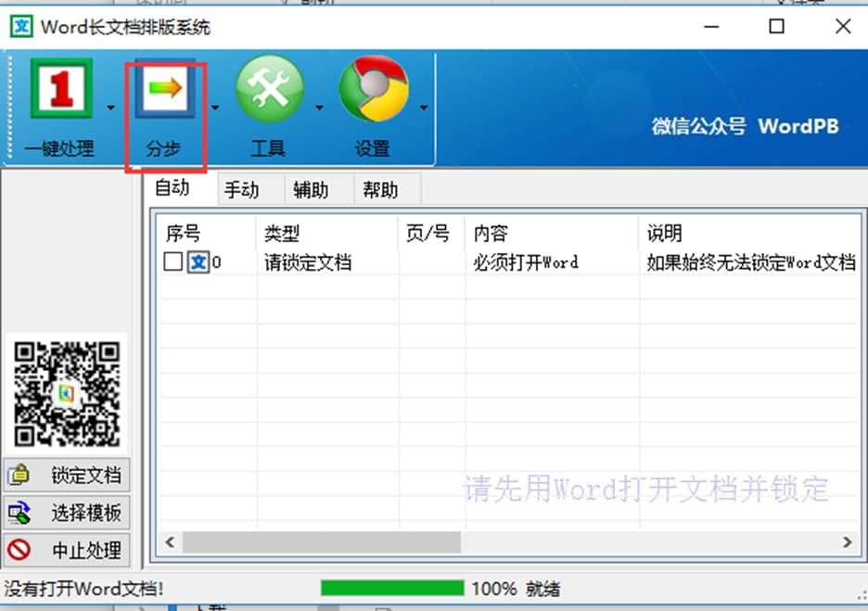Screen dimensions: 868x611
Task: Tick the checkbox in row 0
Action: (172, 262)
